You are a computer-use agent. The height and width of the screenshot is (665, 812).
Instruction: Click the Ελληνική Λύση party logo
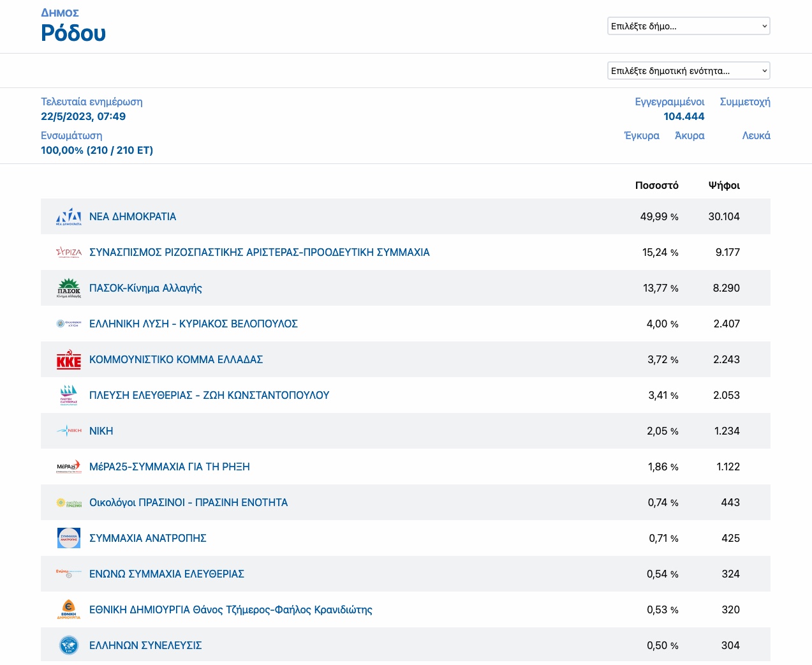(69, 324)
